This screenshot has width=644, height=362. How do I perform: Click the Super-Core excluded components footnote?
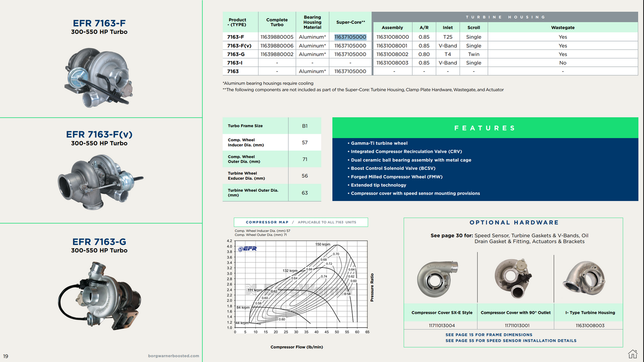tap(363, 90)
